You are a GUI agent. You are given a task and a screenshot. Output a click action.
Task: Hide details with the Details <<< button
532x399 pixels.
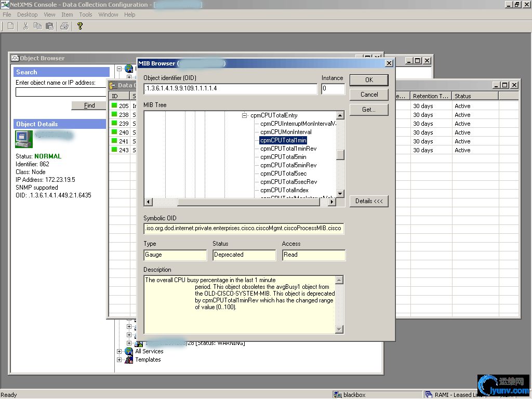[369, 201]
